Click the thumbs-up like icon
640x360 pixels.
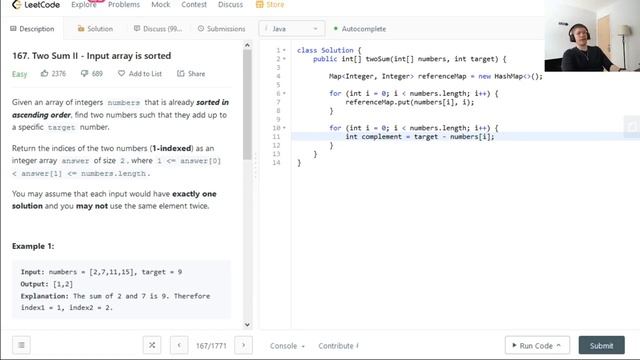tap(44, 73)
